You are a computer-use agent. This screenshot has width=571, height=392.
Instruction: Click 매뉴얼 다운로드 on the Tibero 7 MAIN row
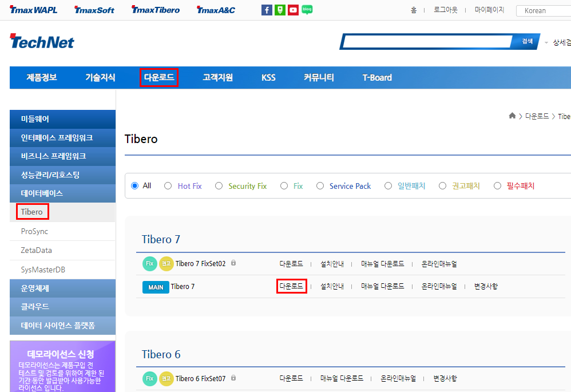click(x=382, y=286)
